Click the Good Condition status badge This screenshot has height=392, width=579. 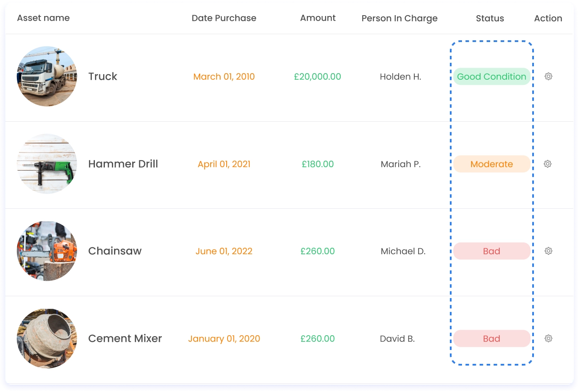pos(491,77)
